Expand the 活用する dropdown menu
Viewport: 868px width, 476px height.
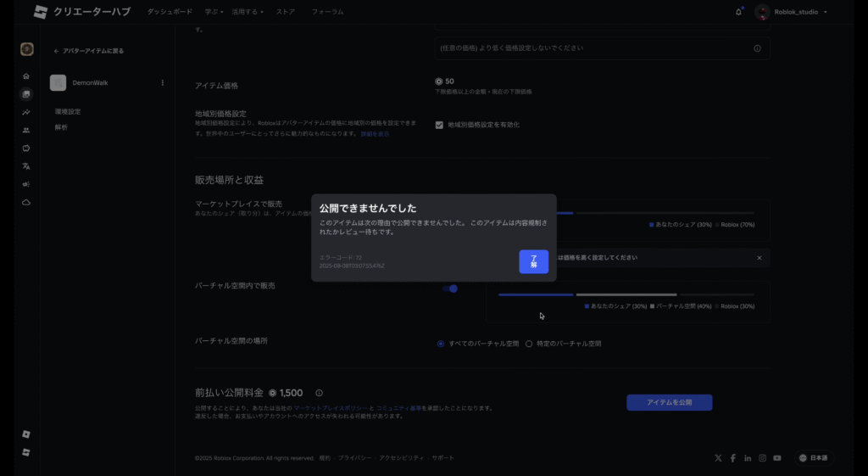click(248, 12)
